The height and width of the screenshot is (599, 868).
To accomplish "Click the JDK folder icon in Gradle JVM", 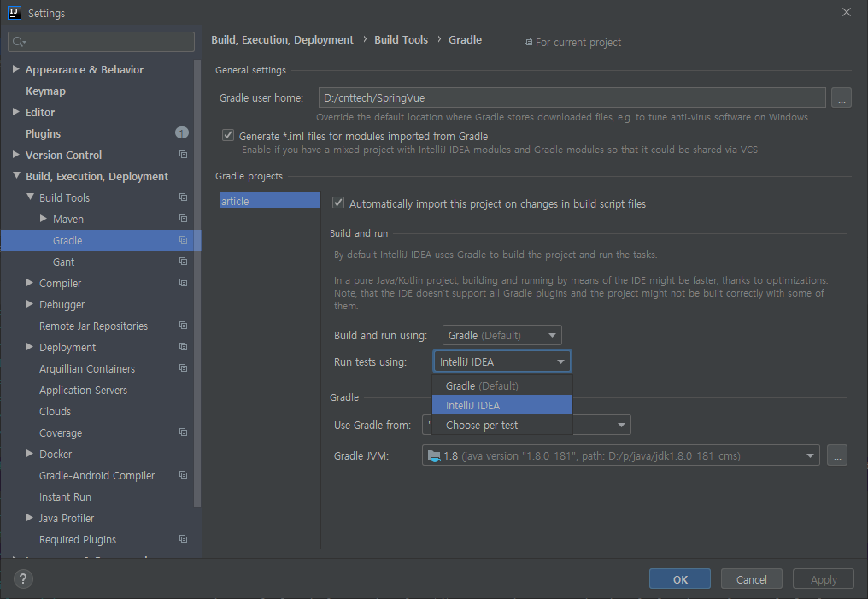I will point(434,456).
